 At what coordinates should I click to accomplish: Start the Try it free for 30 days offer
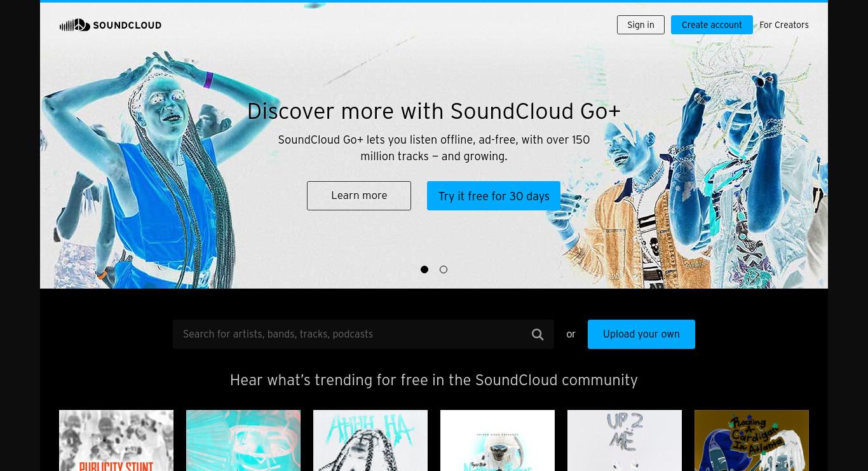(494, 196)
